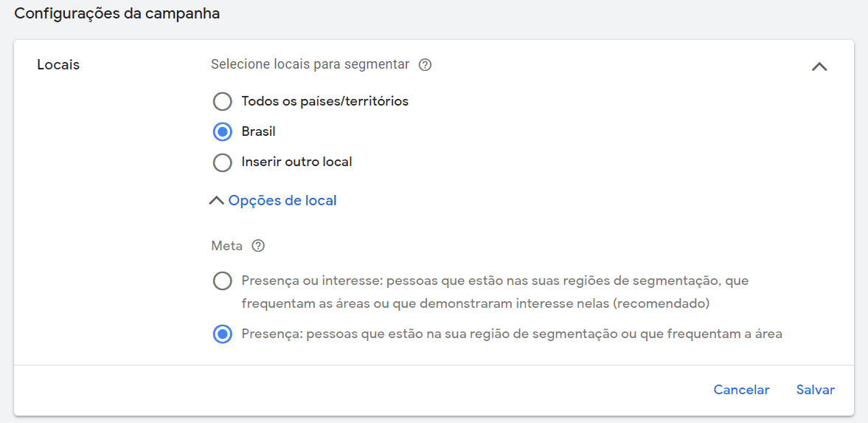Pick the "Presença: pessoas que estão" radio button
The width and height of the screenshot is (868, 423).
(222, 334)
